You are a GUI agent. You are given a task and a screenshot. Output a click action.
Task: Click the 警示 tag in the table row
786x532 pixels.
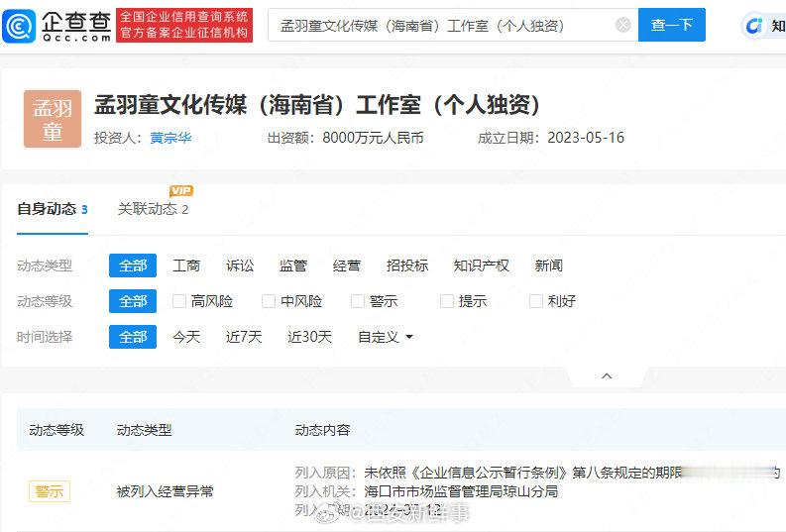[50, 491]
